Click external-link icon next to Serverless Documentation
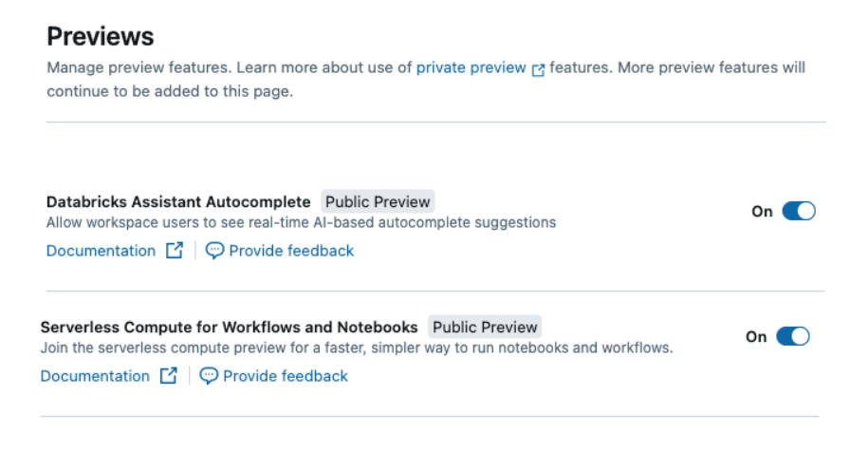868x452 pixels. [x=169, y=376]
